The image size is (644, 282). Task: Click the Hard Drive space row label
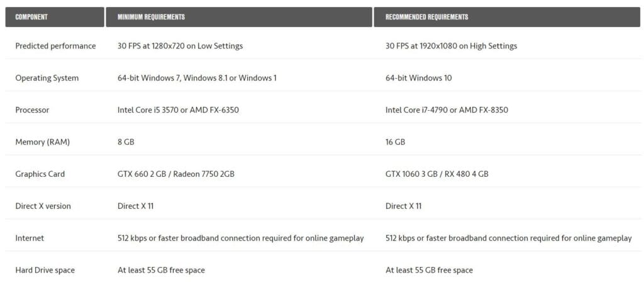[45, 271]
